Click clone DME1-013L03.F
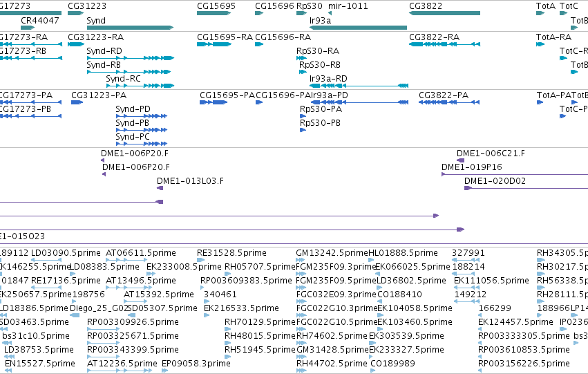 point(160,188)
